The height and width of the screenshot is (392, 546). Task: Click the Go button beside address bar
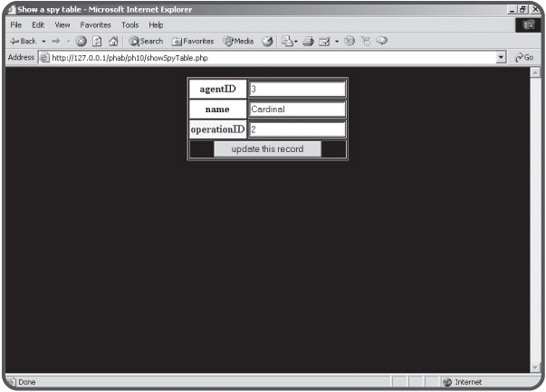click(524, 57)
